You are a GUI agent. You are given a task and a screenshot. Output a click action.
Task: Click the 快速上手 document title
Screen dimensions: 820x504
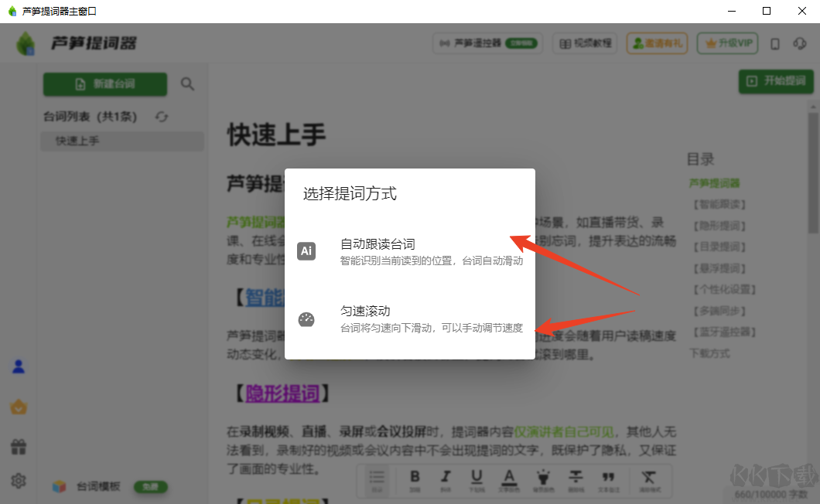pos(277,135)
